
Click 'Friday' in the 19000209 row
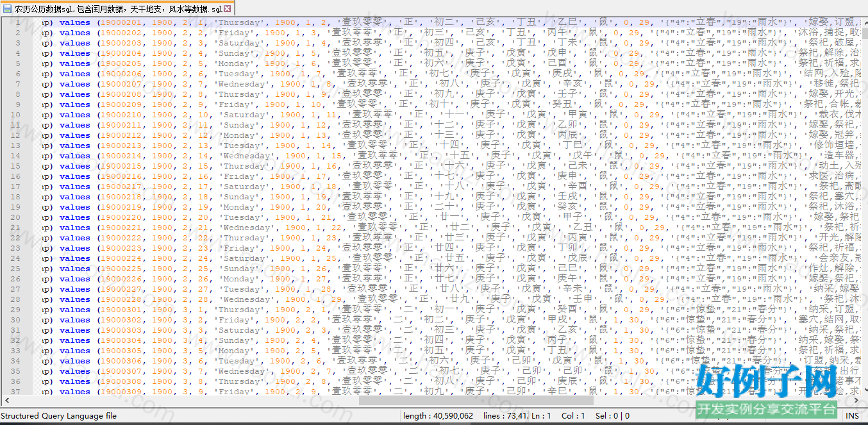click(x=233, y=104)
